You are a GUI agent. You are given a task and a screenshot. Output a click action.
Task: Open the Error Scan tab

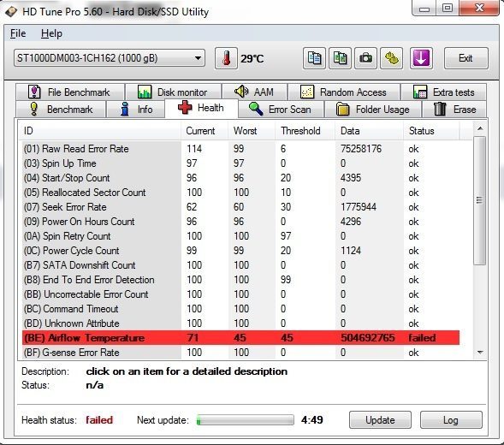(281, 110)
